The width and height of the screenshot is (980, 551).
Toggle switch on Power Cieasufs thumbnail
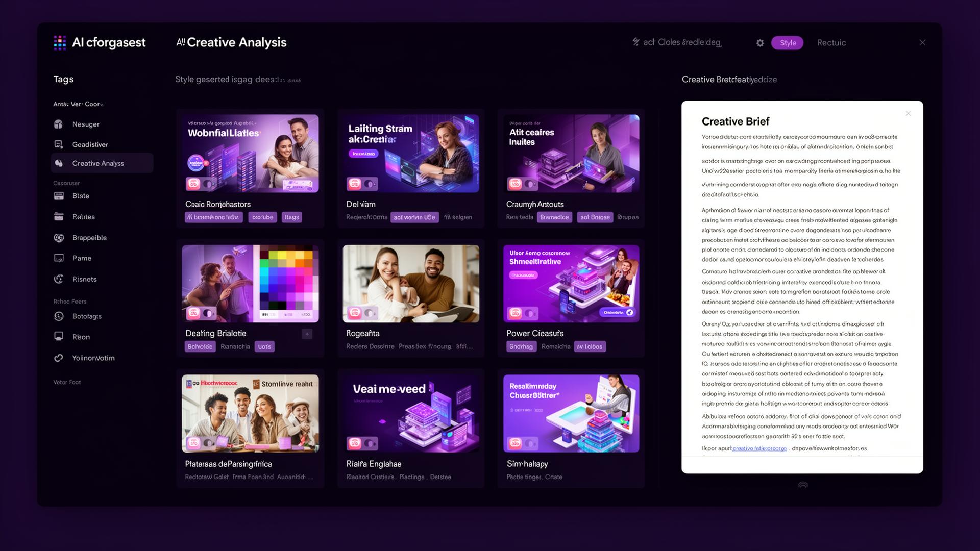530,313
